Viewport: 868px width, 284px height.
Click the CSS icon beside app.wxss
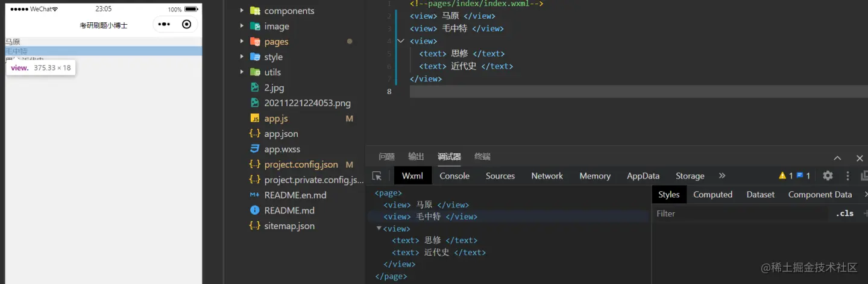point(255,149)
